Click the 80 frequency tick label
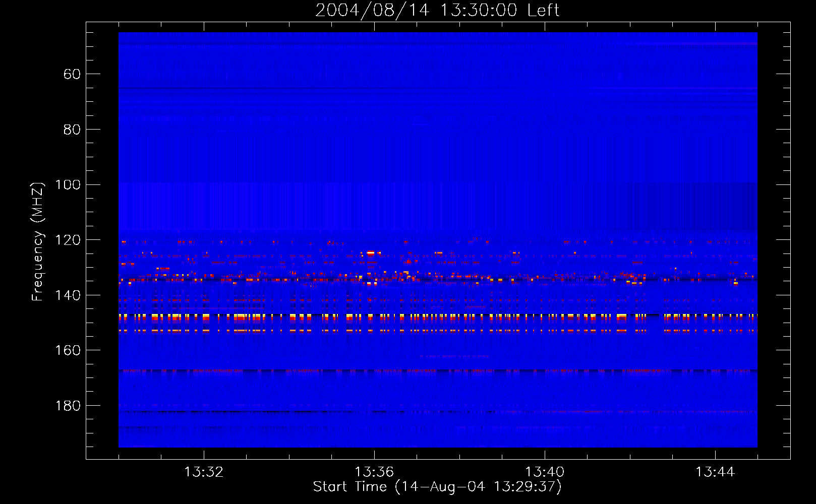 coord(72,130)
